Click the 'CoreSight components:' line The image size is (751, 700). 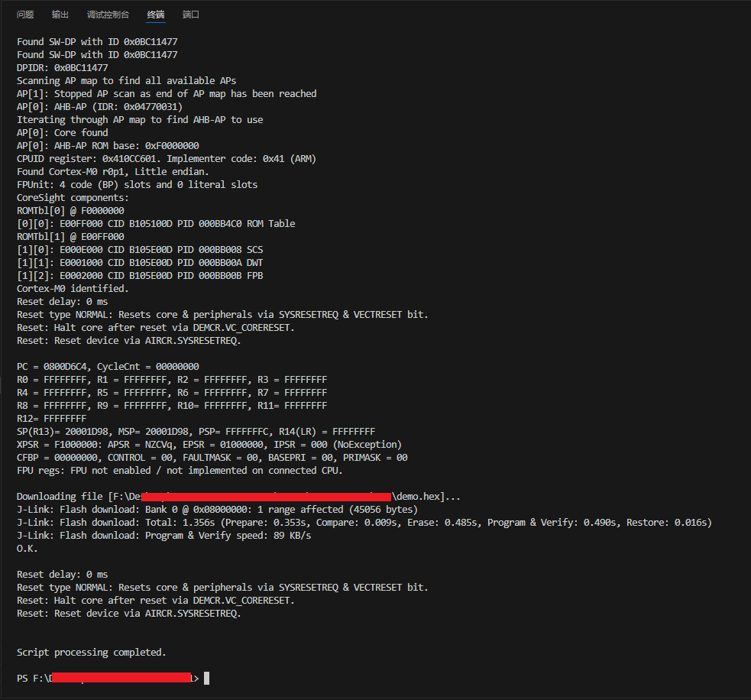click(x=73, y=197)
